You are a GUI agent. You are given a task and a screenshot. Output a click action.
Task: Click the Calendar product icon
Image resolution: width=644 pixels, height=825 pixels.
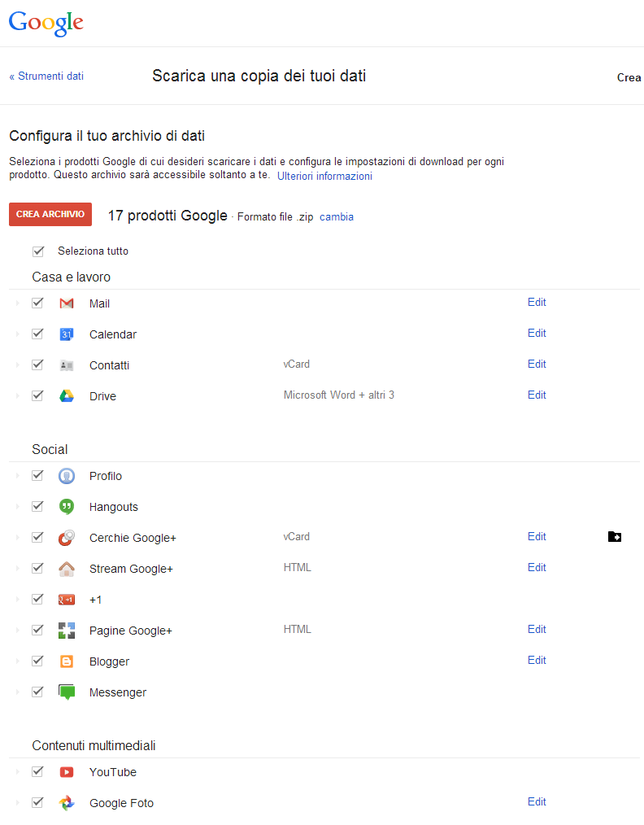pyautogui.click(x=66, y=334)
